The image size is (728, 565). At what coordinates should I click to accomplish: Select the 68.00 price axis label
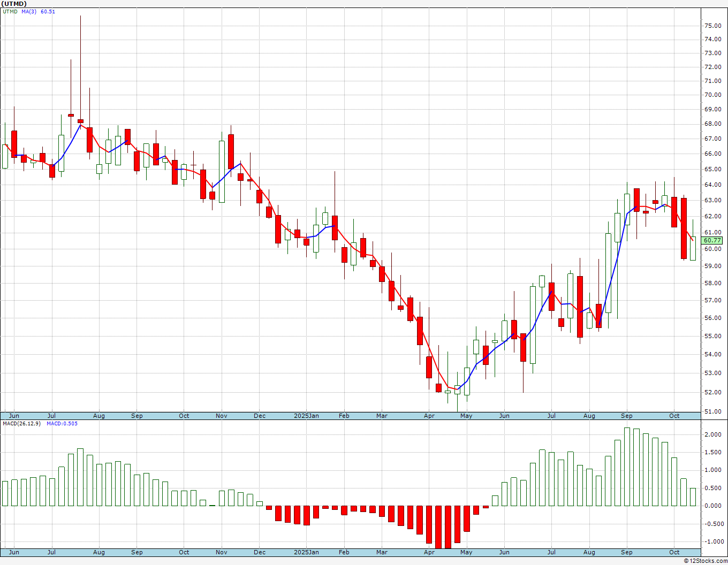click(712, 124)
